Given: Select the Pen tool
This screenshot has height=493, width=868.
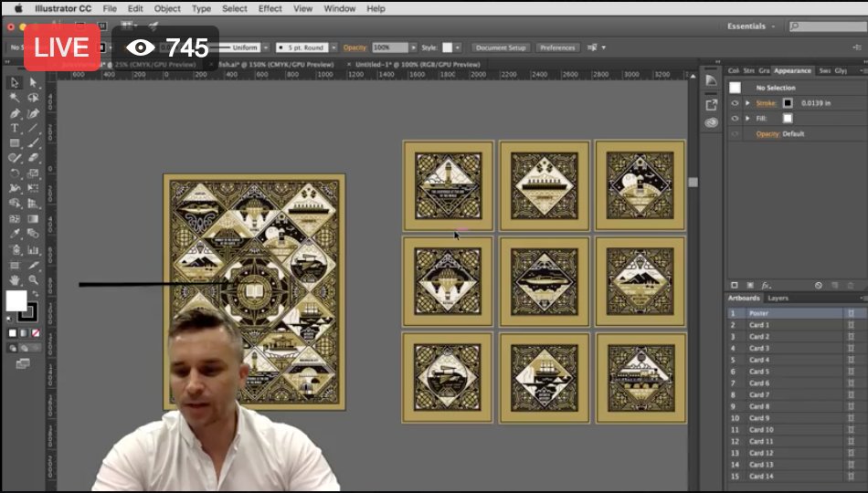Looking at the screenshot, I should 15,113.
